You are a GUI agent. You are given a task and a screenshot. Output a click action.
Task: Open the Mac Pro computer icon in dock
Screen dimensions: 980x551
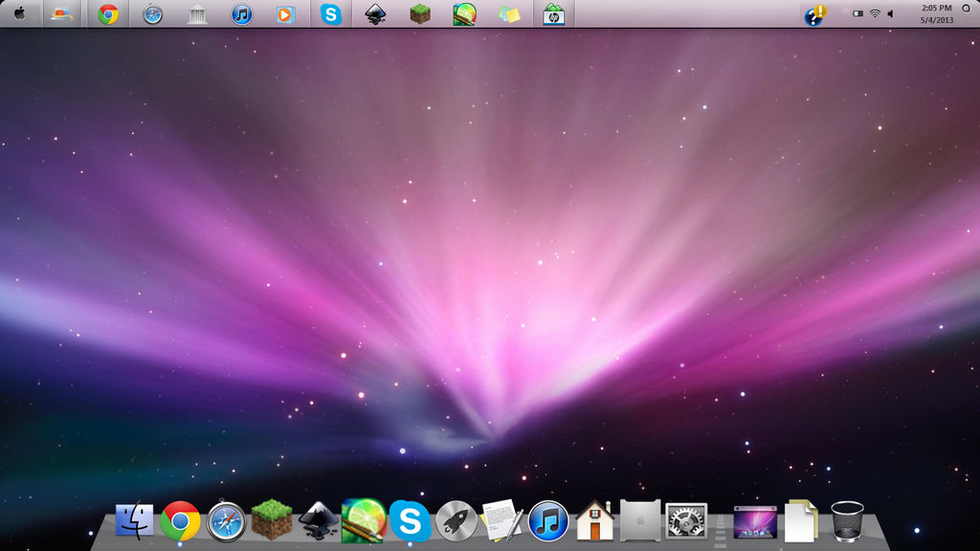point(640,519)
